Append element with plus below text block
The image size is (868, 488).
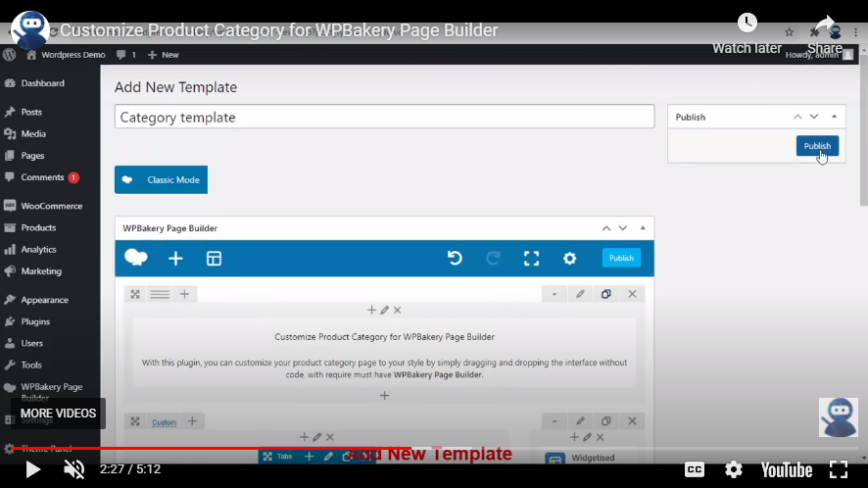[384, 396]
